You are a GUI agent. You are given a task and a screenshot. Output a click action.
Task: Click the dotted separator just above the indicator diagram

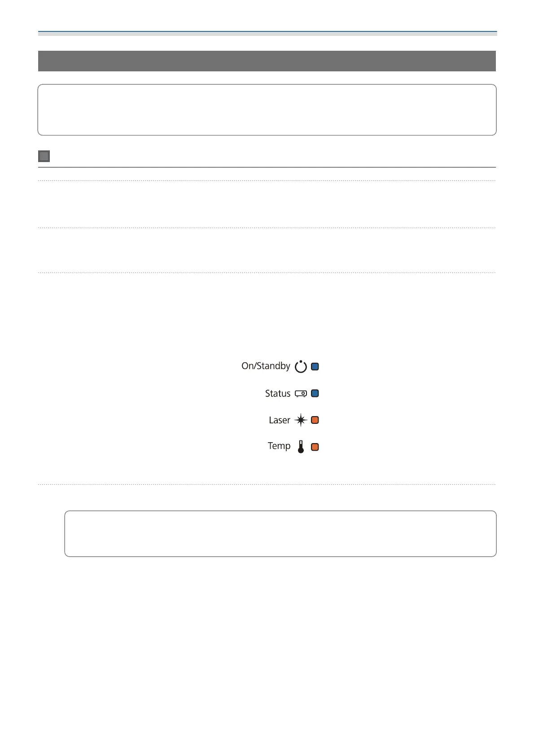coord(267,273)
